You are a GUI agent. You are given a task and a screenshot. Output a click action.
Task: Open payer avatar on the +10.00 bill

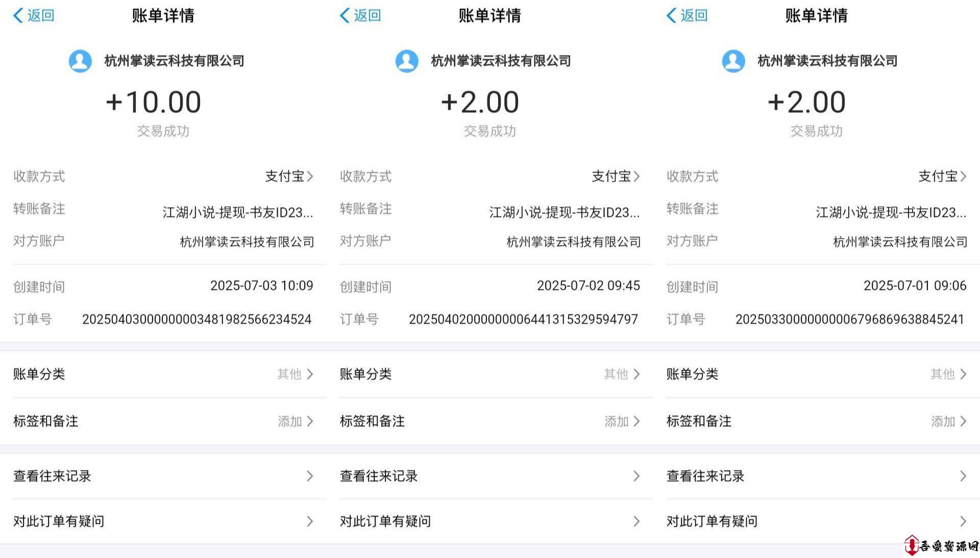click(x=80, y=61)
